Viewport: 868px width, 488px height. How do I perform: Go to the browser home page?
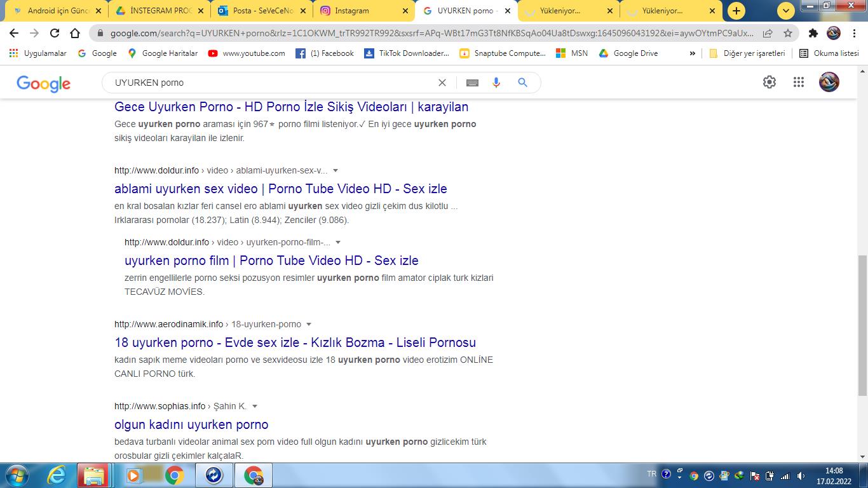point(75,33)
